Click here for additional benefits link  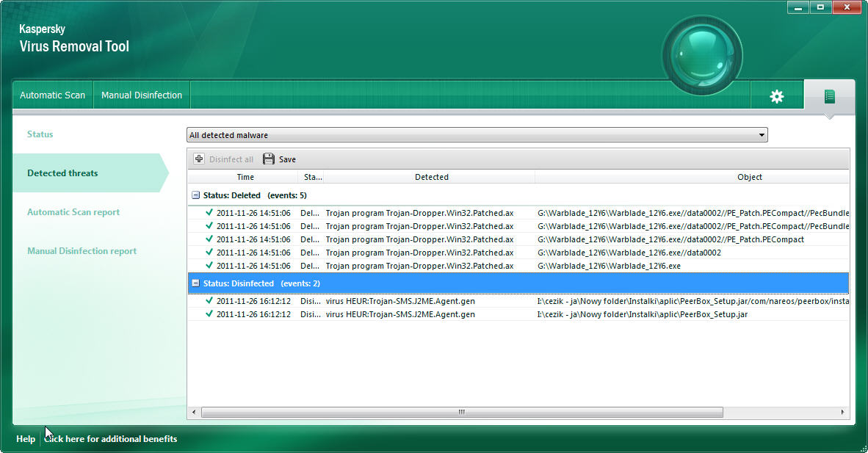(x=111, y=438)
